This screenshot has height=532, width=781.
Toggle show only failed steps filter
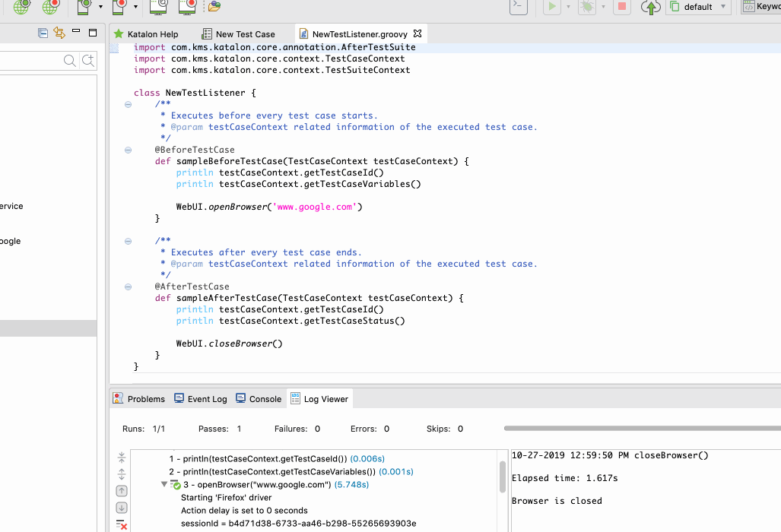click(122, 524)
